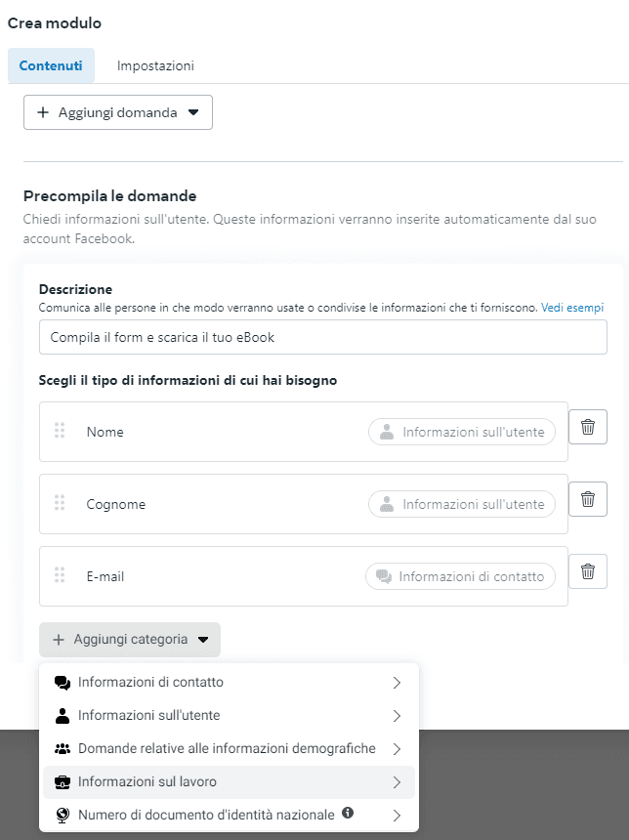
Task: Expand Domande relative alle informazioni demografiche arrow
Action: click(x=397, y=749)
